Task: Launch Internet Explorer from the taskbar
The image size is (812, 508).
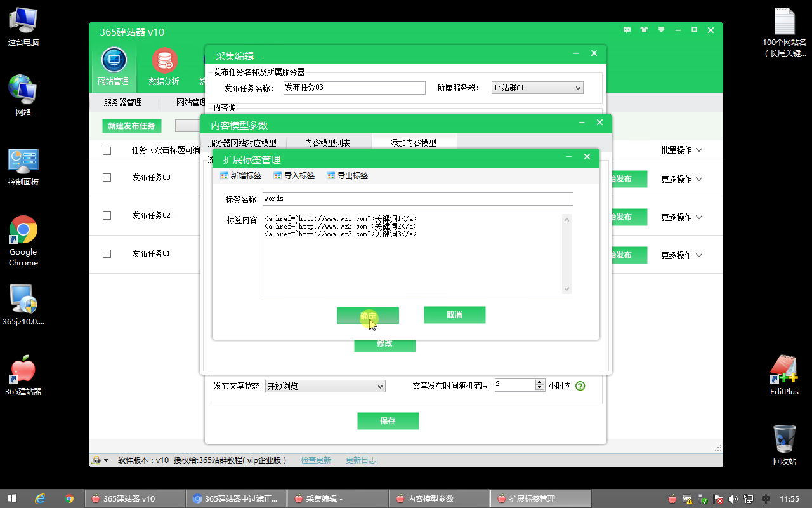Action: click(x=40, y=498)
